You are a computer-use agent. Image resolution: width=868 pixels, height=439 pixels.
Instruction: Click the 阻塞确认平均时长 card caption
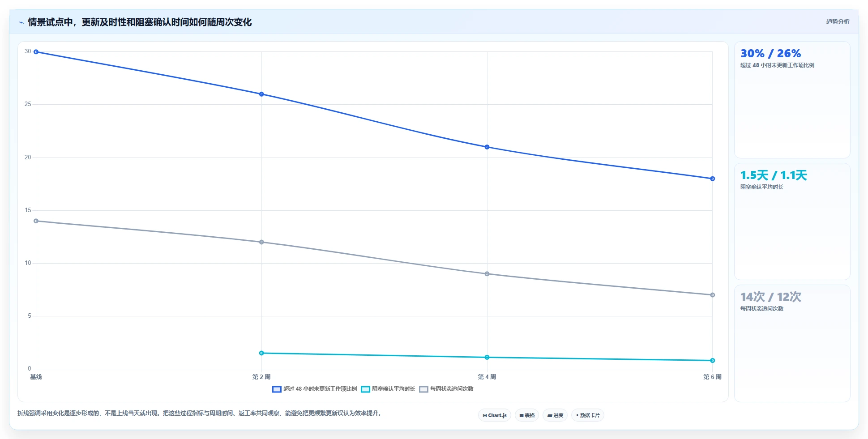pos(762,187)
